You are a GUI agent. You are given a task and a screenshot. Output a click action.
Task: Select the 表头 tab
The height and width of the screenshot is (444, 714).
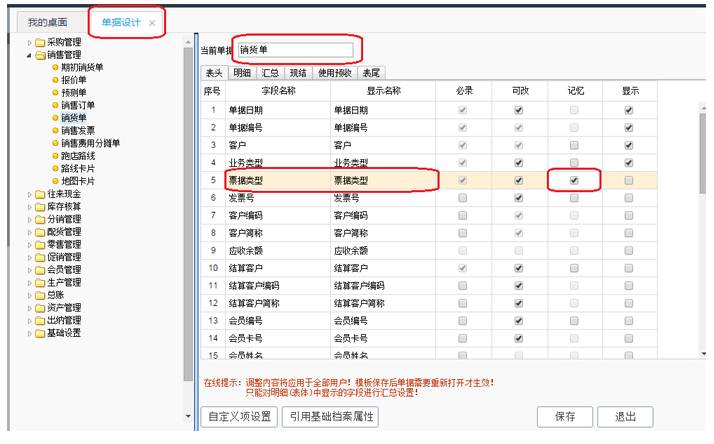[x=214, y=73]
